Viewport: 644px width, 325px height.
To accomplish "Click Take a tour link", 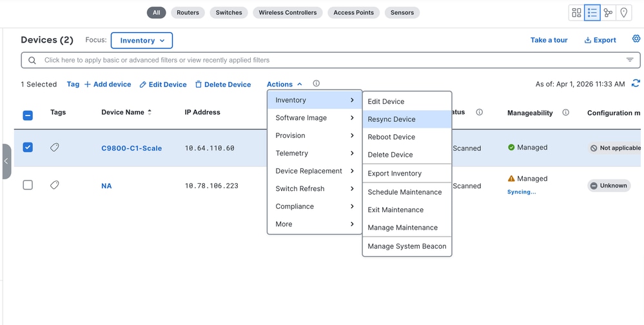I will [549, 40].
